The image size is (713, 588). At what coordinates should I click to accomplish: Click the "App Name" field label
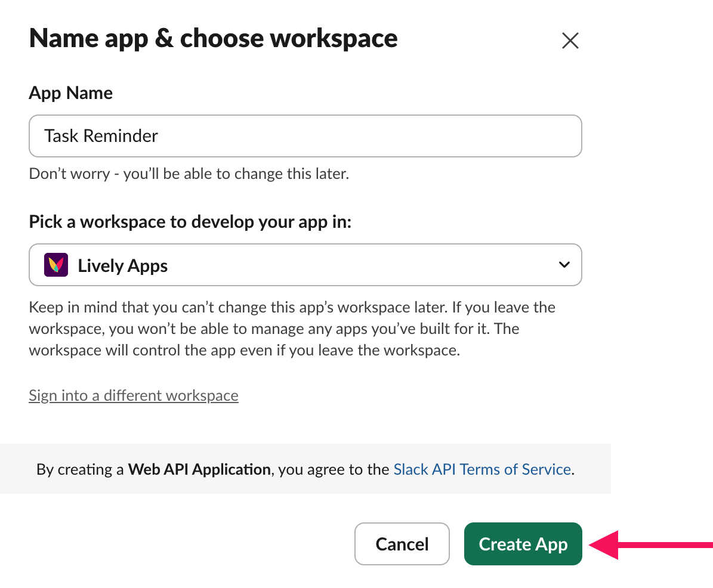coord(70,93)
